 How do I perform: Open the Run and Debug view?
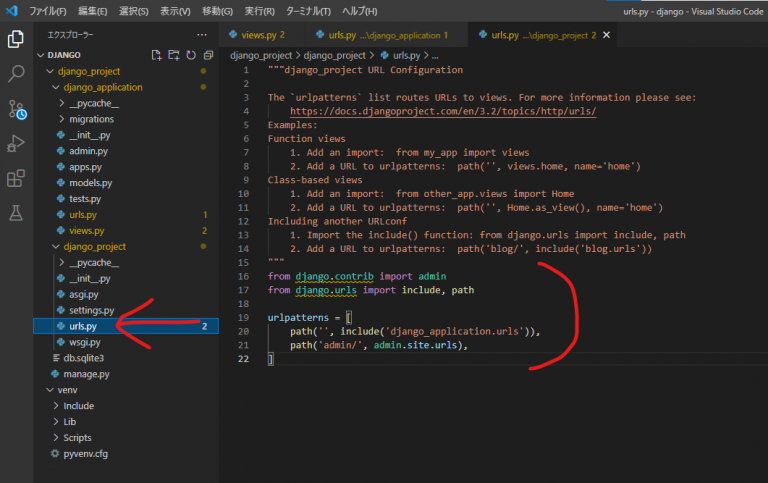pyautogui.click(x=16, y=144)
